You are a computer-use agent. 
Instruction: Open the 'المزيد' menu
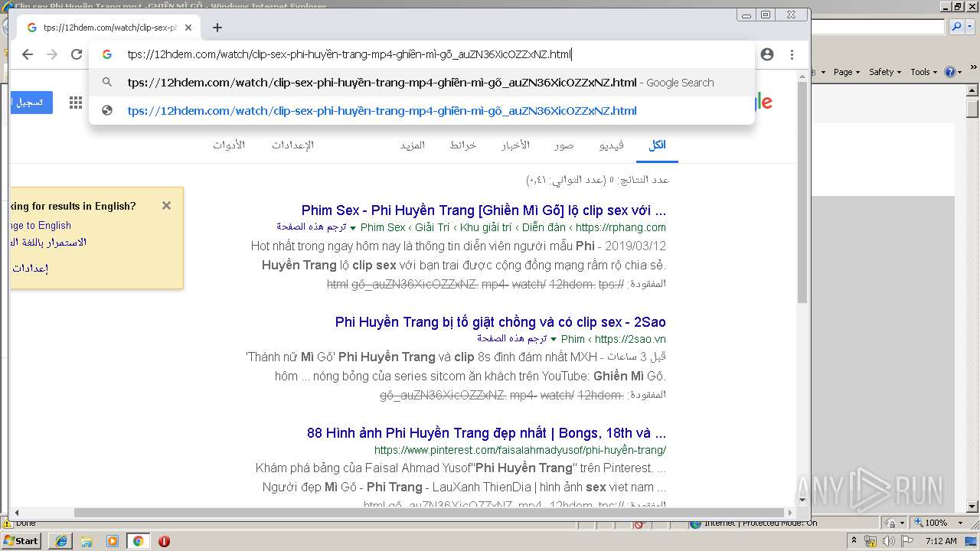(412, 145)
